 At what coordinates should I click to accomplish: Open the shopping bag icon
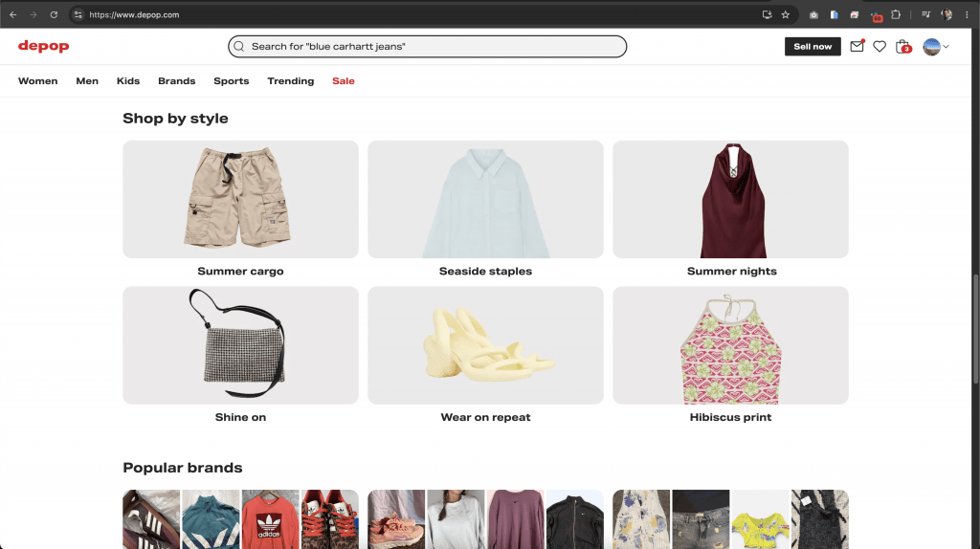(902, 46)
